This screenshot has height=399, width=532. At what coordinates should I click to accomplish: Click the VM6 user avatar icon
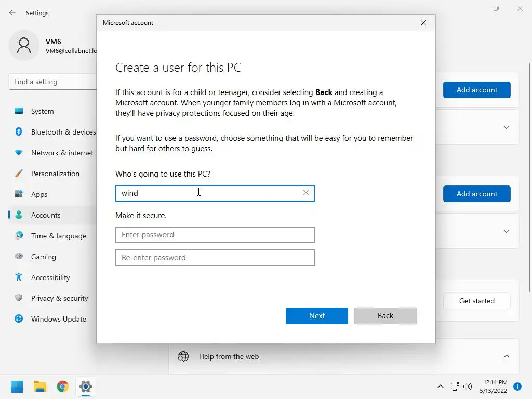pos(24,46)
